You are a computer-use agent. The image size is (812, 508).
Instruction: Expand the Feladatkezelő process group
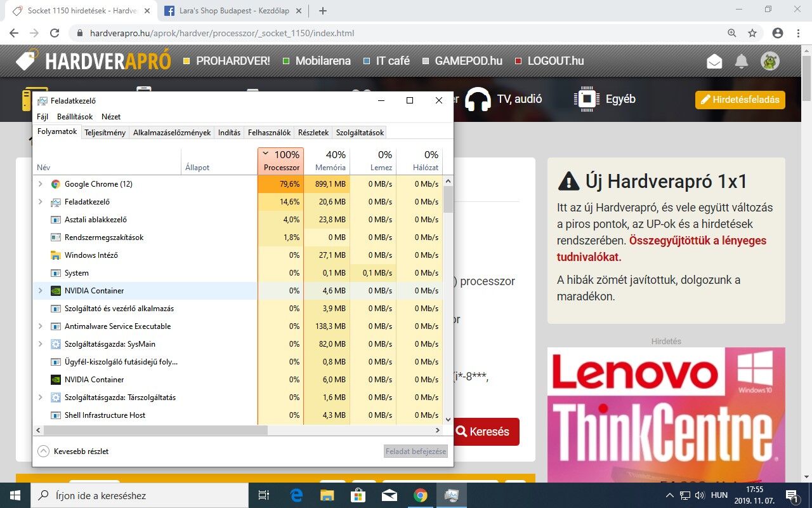pos(41,202)
